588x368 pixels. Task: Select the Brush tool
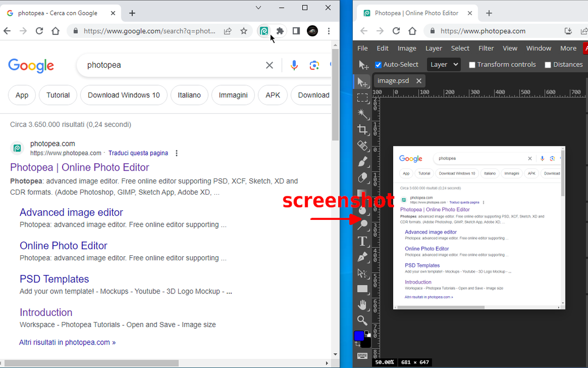tap(362, 162)
